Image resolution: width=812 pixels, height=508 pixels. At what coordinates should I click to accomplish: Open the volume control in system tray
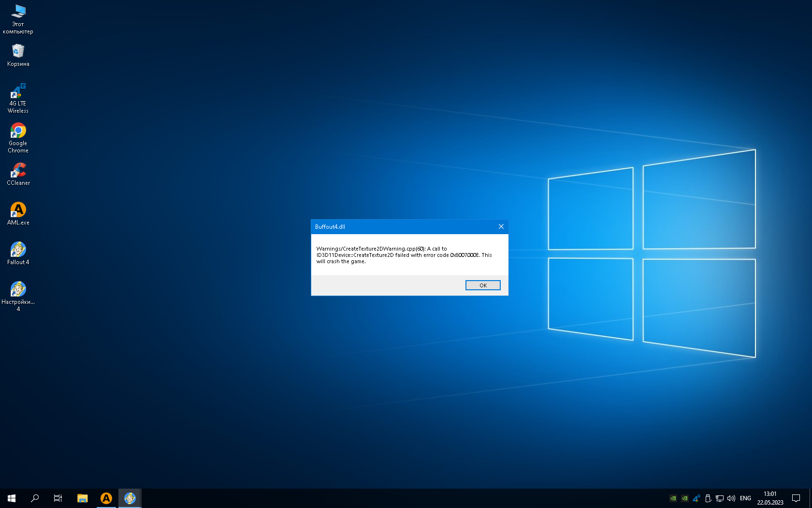[x=731, y=498]
